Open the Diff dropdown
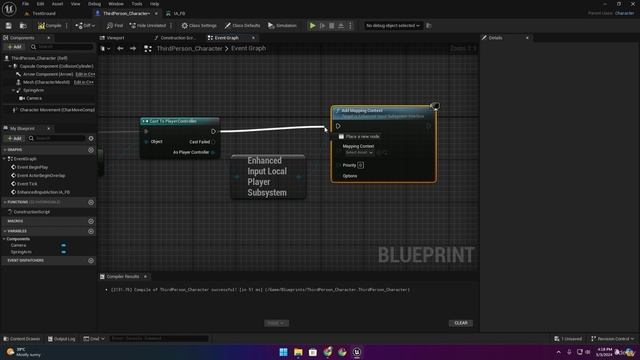640x360 pixels. point(85,26)
